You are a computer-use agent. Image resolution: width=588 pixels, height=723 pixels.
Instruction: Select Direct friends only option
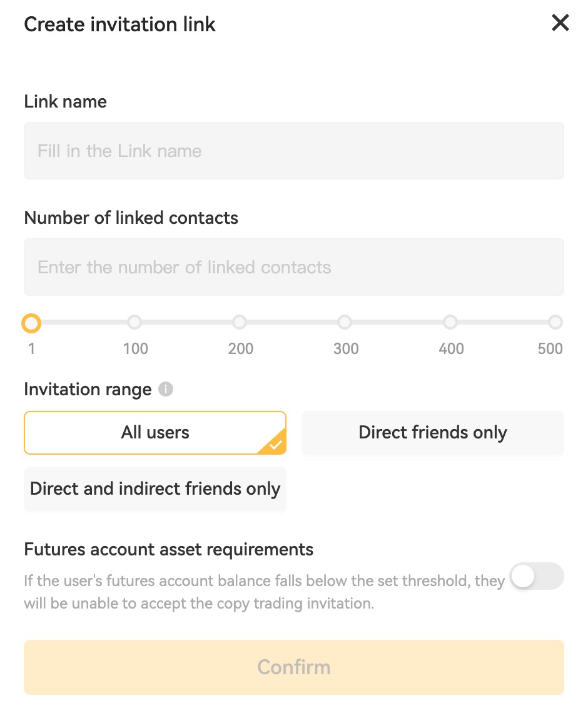coord(433,432)
